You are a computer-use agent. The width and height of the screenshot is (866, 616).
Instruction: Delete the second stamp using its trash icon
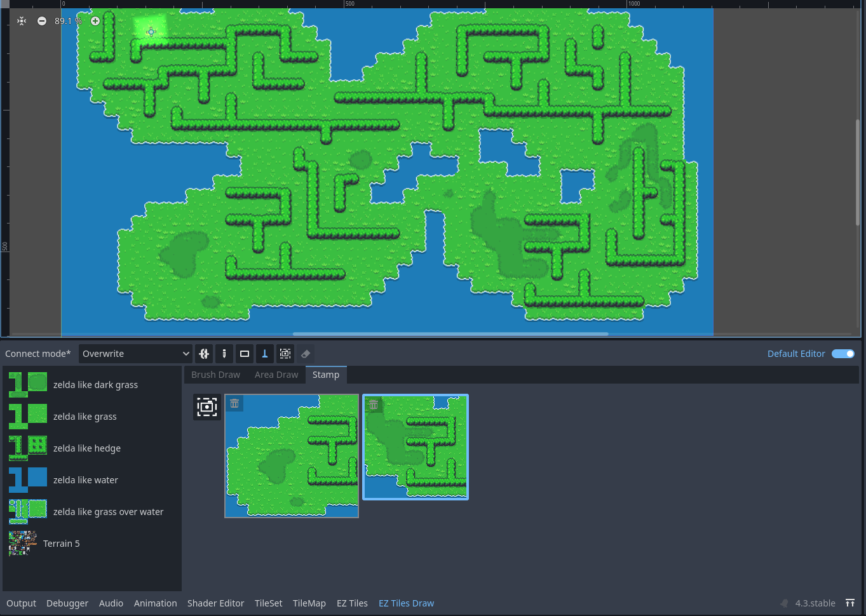coord(374,404)
